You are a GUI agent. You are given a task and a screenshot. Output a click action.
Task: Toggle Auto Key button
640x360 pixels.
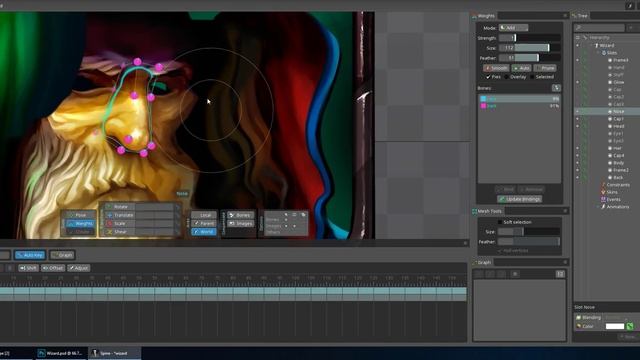(x=30, y=255)
